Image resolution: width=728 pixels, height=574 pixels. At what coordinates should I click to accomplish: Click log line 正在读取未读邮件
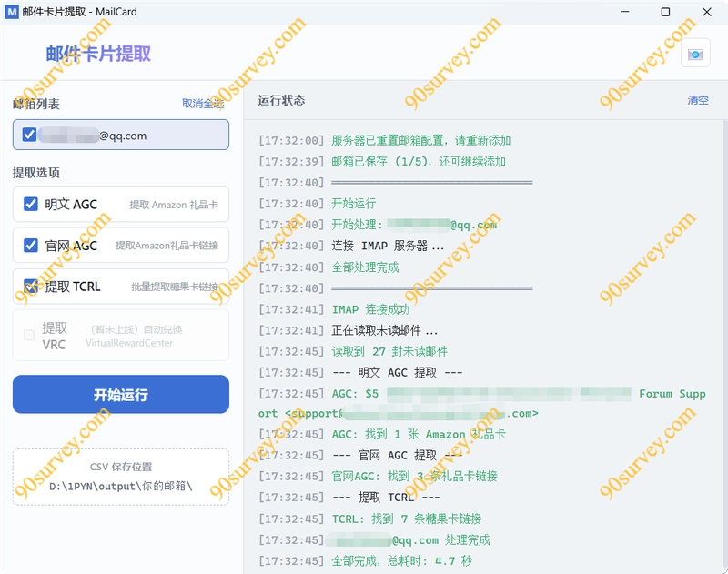coord(384,330)
